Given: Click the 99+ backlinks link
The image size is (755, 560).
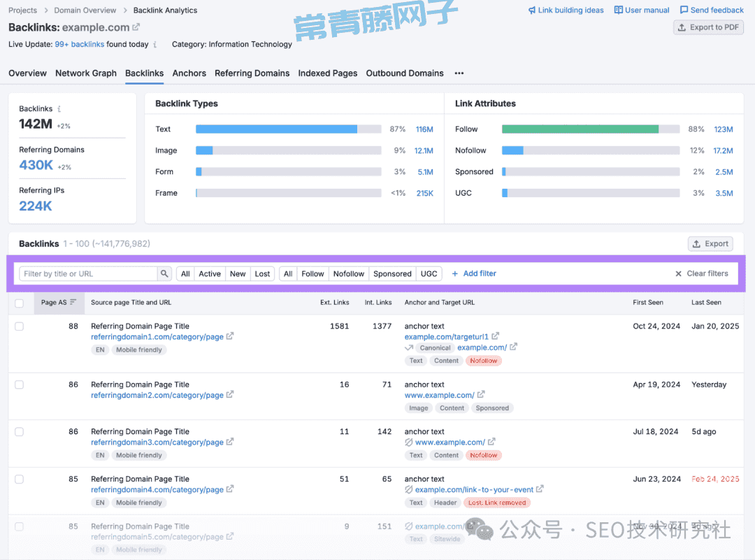Looking at the screenshot, I should [x=79, y=43].
